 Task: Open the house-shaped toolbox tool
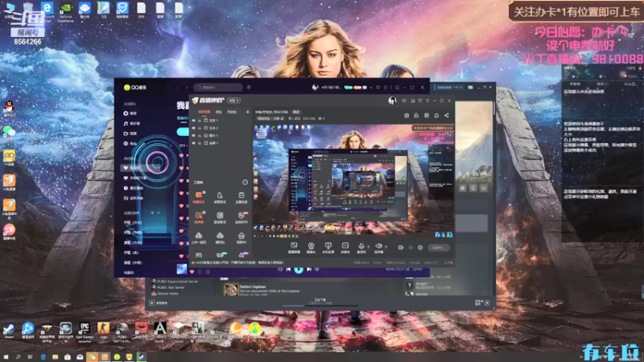(241, 237)
